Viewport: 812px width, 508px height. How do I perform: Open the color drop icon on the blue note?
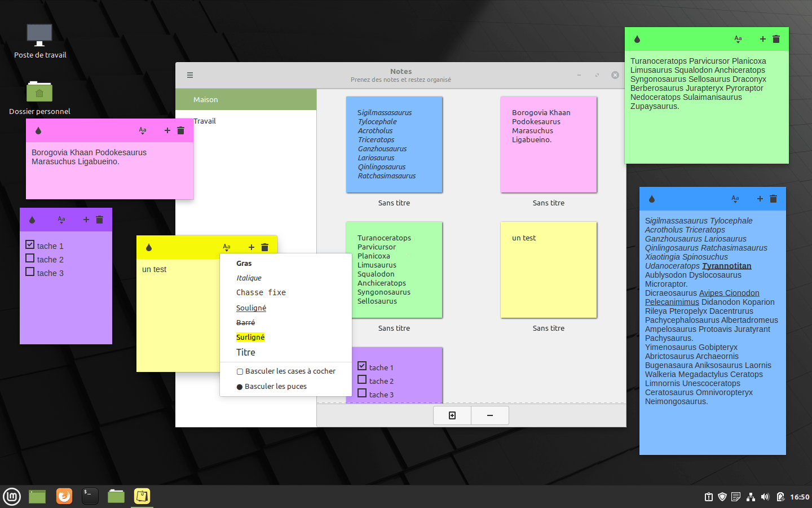click(x=652, y=199)
